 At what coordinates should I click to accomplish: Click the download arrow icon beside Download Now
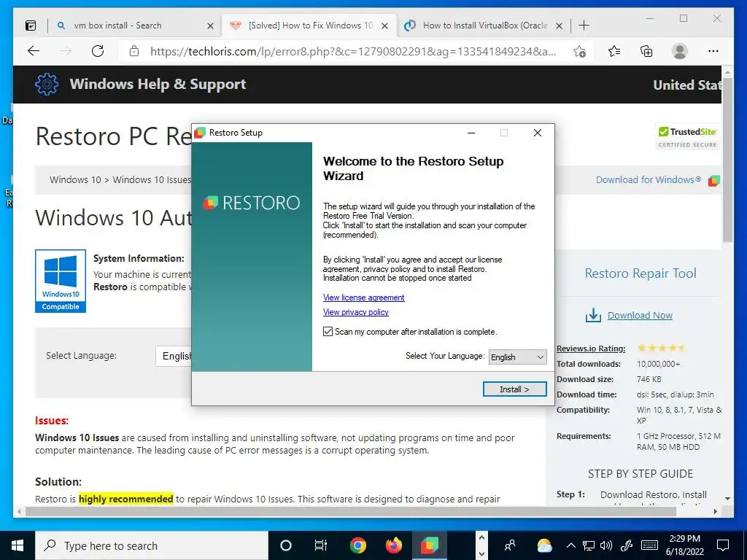593,315
